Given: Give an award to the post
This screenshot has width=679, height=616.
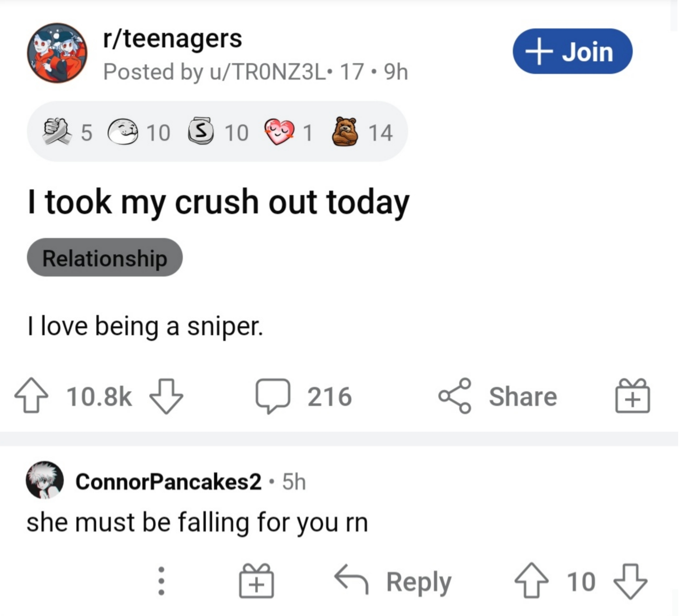Looking at the screenshot, I should pyautogui.click(x=632, y=396).
